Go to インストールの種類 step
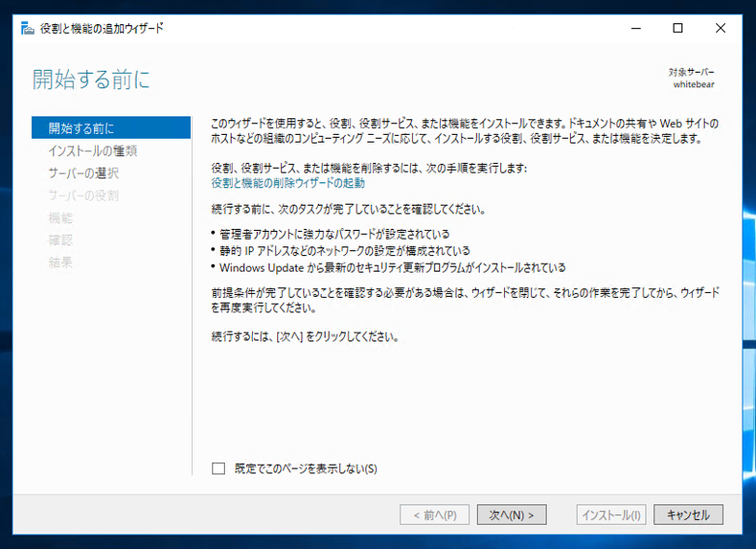This screenshot has width=756, height=549. coord(93,150)
